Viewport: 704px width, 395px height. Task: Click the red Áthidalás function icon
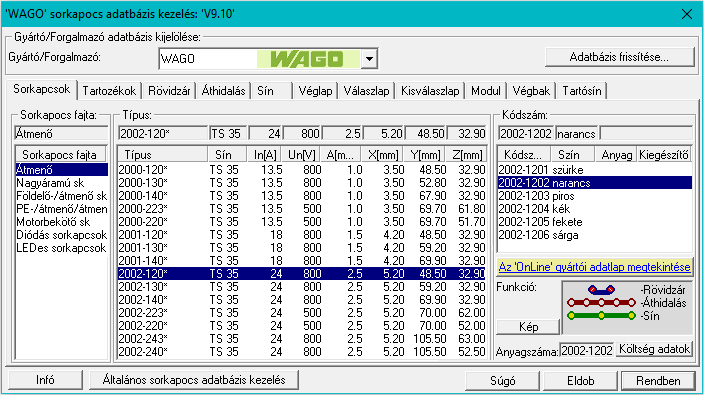click(601, 303)
